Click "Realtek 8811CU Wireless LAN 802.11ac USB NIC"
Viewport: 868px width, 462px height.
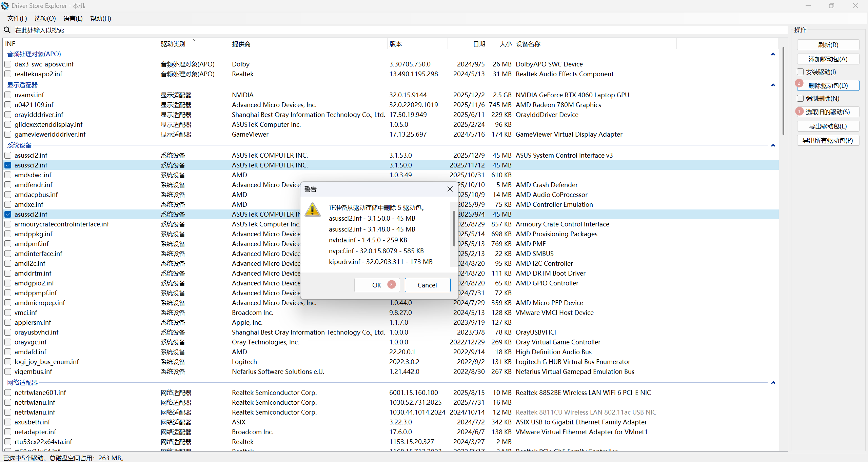(x=586, y=412)
